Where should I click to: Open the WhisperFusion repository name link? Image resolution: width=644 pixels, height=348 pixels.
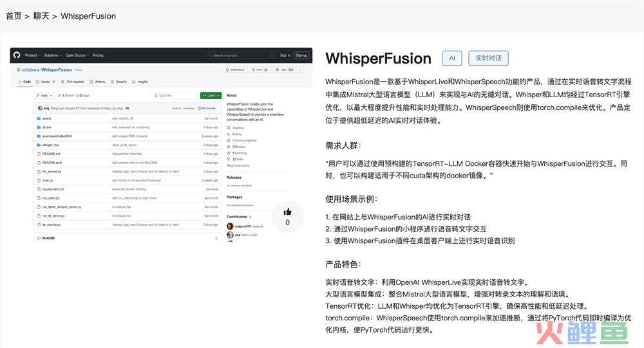tap(57, 69)
